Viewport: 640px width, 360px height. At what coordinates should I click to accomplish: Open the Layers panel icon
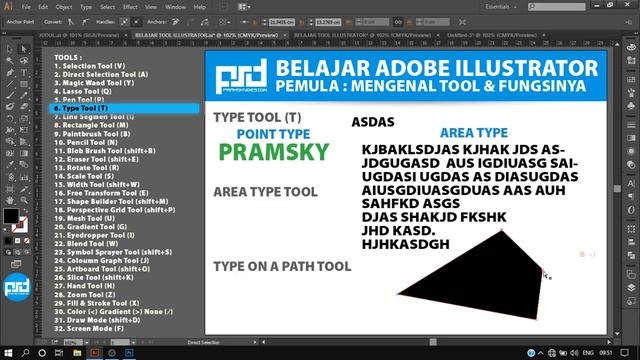point(631,288)
